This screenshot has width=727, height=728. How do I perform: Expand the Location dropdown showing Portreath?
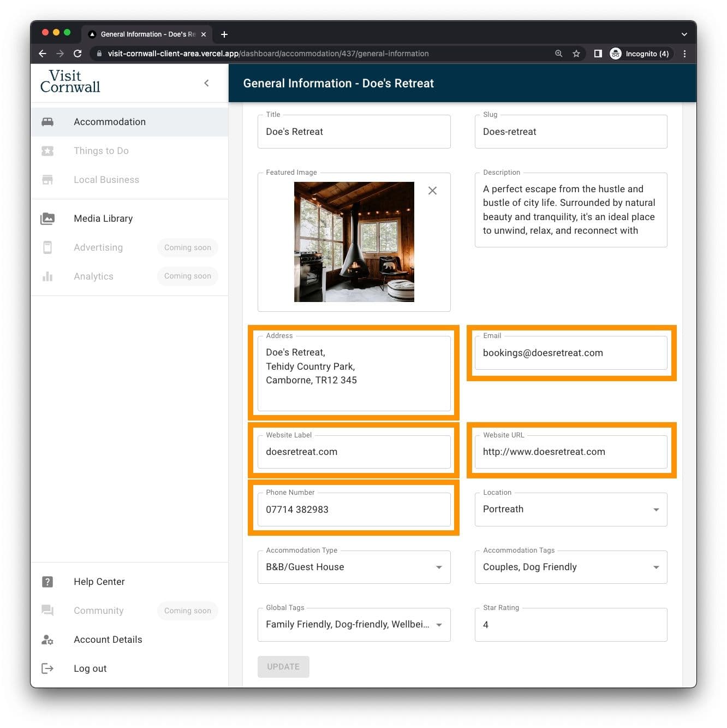tap(656, 510)
